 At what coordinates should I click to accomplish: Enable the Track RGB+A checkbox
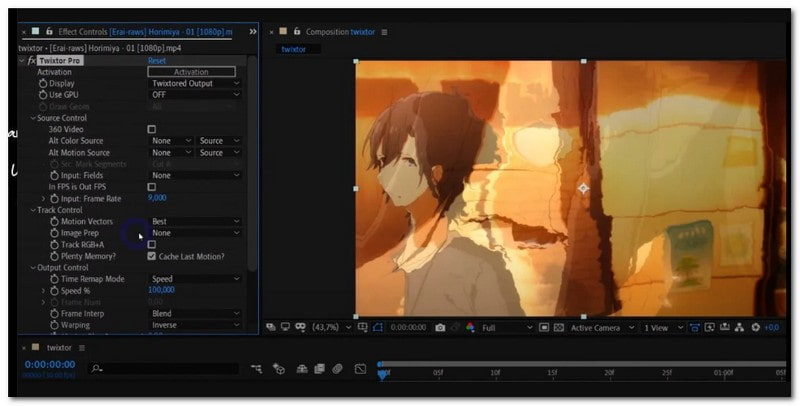click(x=152, y=244)
